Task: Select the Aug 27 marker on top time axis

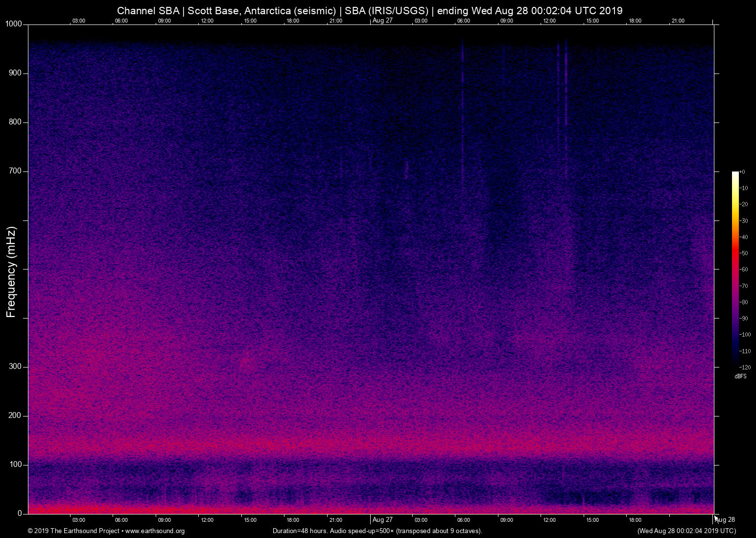Action: (x=382, y=20)
